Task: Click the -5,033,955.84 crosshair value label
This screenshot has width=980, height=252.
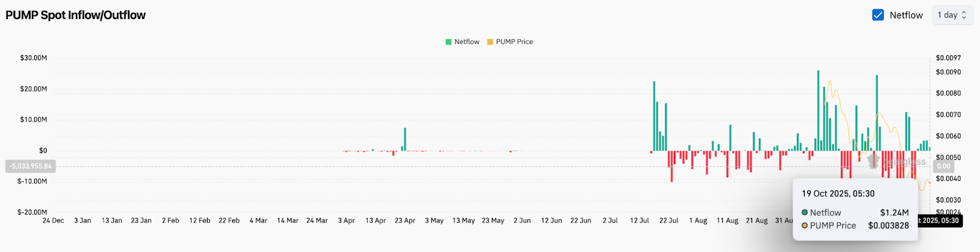Action: pos(31,166)
